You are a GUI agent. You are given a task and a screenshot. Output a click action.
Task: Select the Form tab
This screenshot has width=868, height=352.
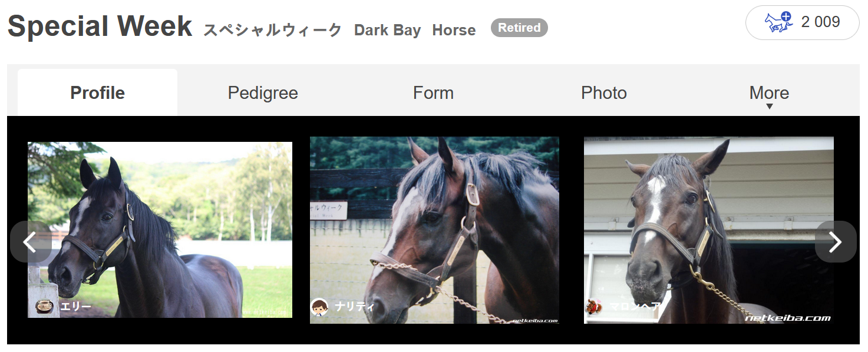tap(433, 92)
